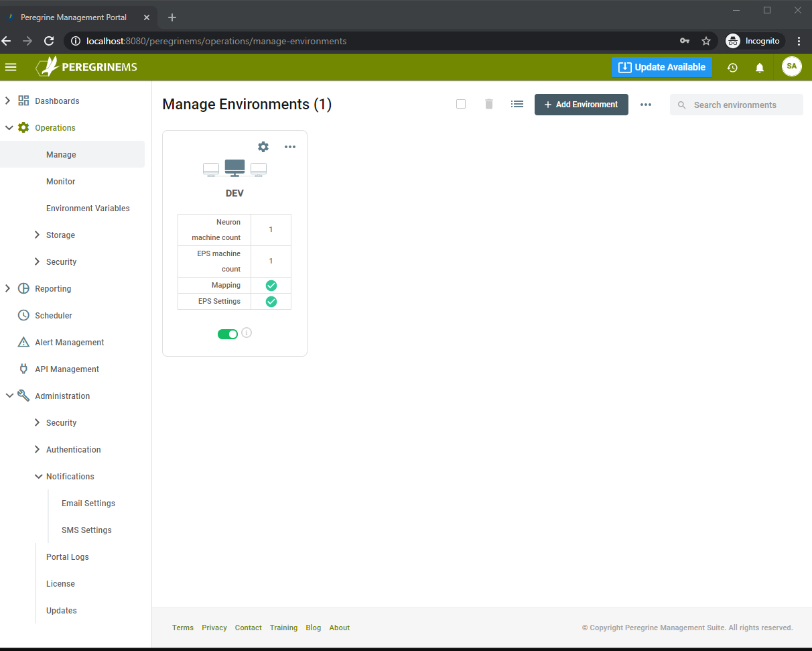The width and height of the screenshot is (812, 651).
Task: Click the DEV environment name
Action: pyautogui.click(x=234, y=193)
